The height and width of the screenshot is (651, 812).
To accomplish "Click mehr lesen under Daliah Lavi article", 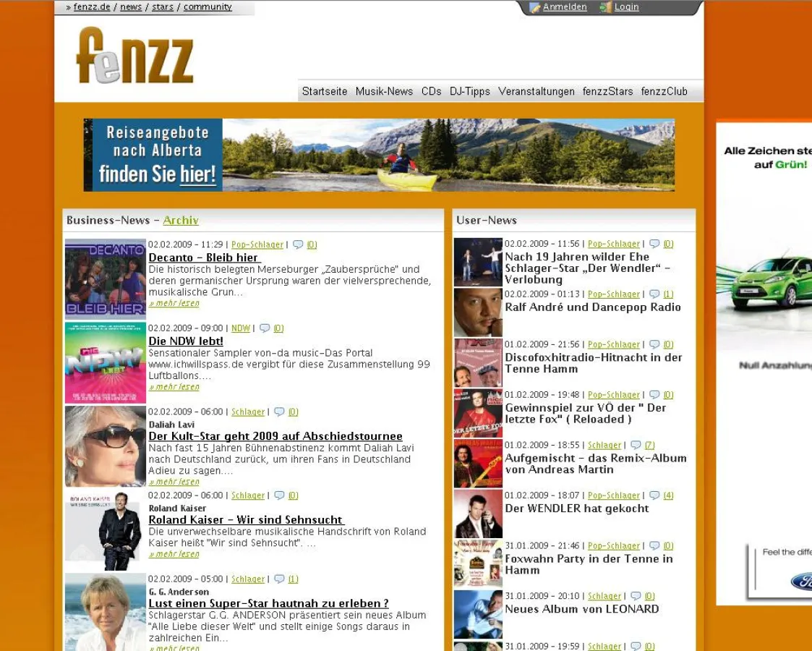I will tap(174, 481).
